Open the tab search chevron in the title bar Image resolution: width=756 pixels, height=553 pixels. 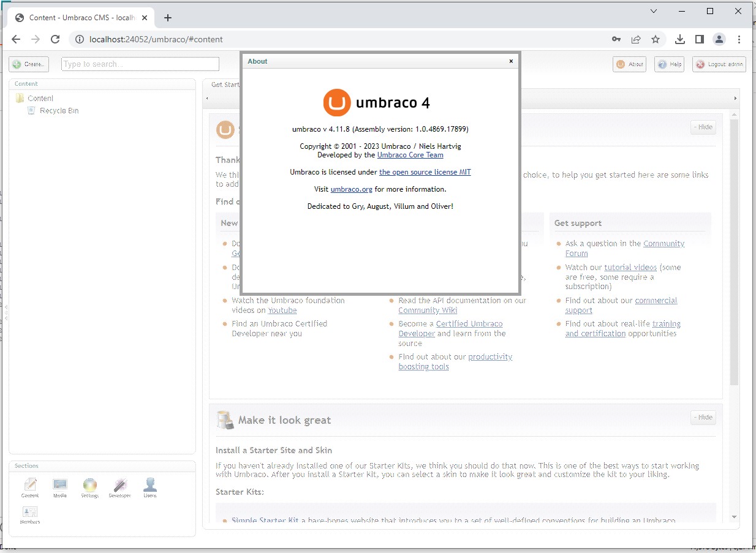tap(654, 11)
